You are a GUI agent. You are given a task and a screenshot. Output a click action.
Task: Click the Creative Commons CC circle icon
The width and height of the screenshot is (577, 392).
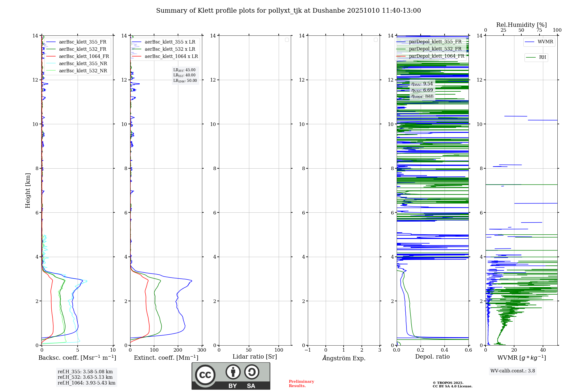(205, 375)
